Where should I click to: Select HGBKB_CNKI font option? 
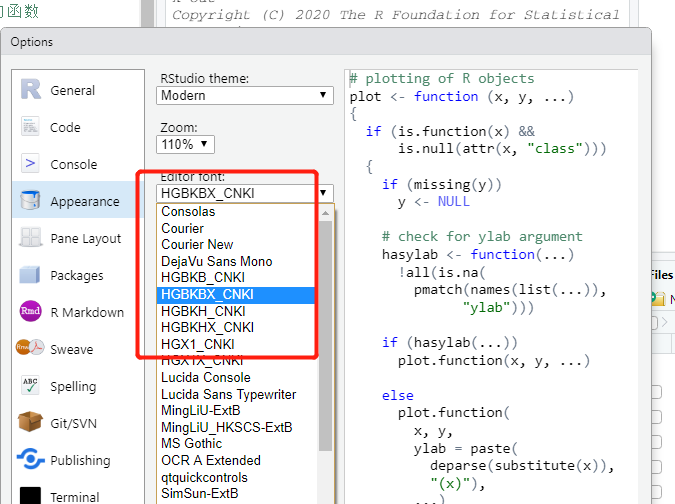(x=238, y=278)
